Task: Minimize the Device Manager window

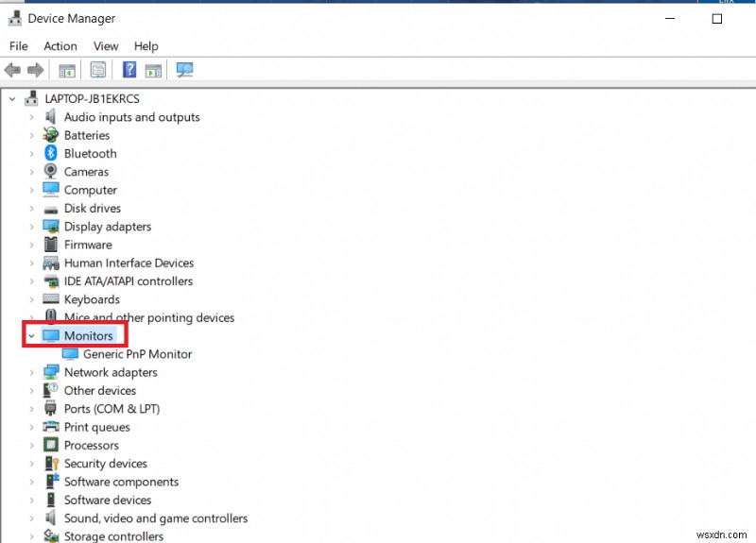Action: 670,18
